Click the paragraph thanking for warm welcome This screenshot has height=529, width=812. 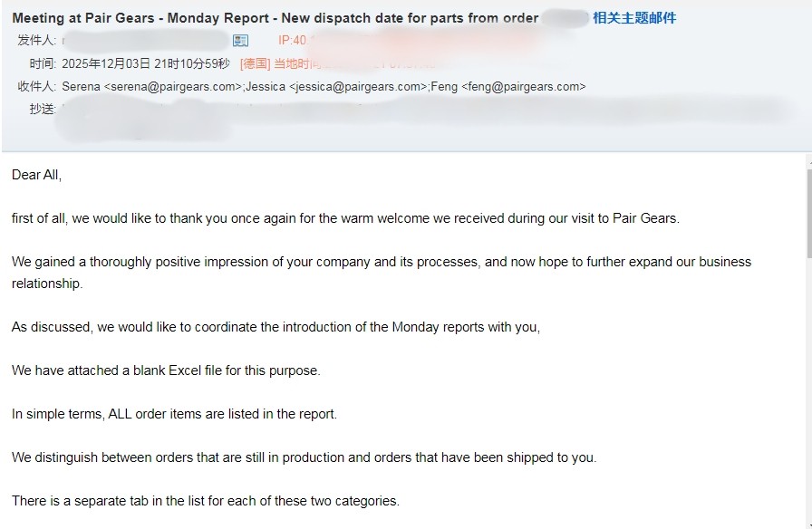coord(345,218)
